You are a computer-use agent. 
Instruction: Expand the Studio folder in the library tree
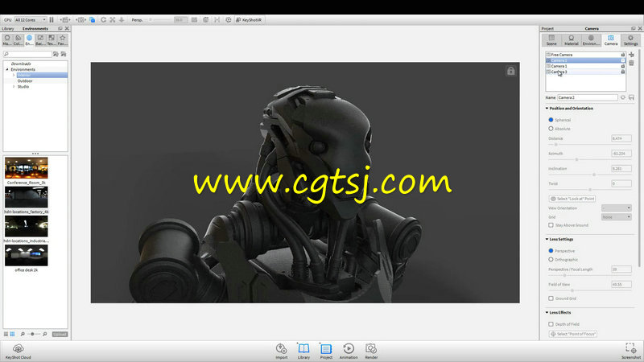coord(14,87)
